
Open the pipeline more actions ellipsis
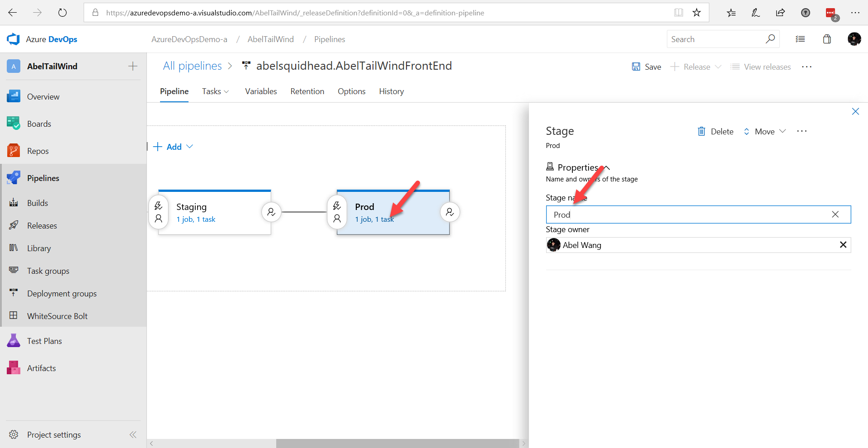807,67
